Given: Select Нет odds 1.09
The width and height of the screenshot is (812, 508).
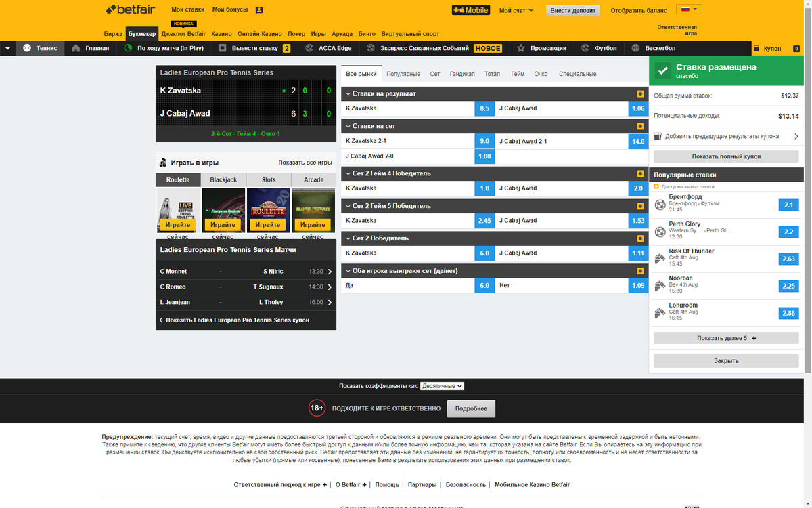Looking at the screenshot, I should click(638, 286).
